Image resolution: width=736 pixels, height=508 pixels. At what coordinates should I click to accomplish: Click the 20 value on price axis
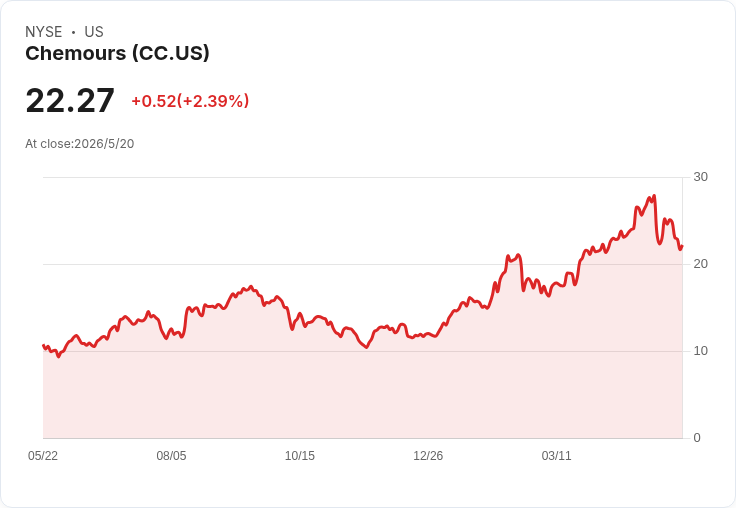coord(700,264)
